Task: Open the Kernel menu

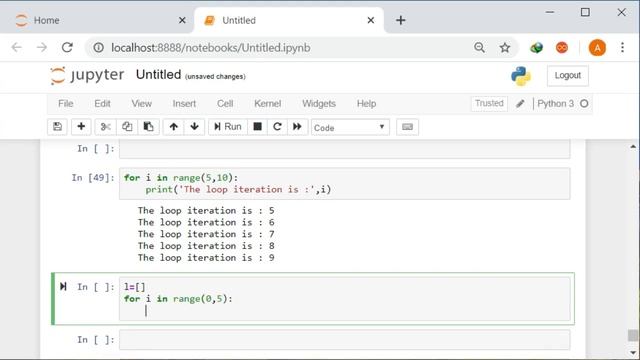Action: 267,104
